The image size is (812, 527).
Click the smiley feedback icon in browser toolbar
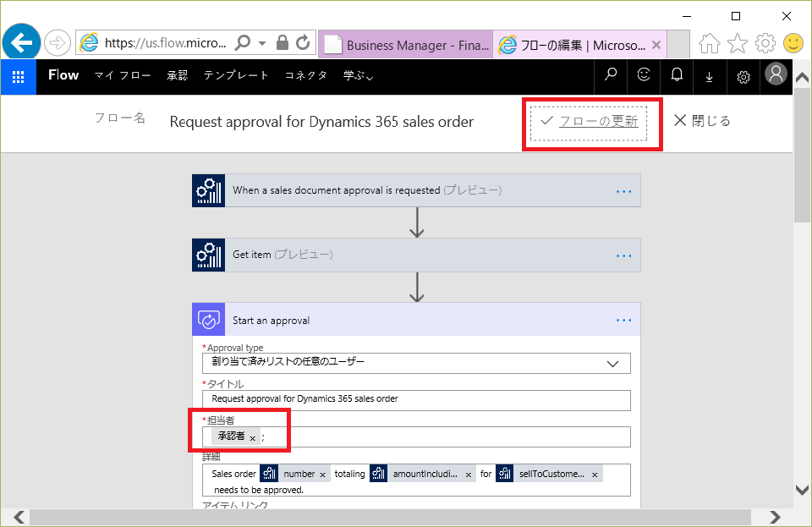coord(793,43)
